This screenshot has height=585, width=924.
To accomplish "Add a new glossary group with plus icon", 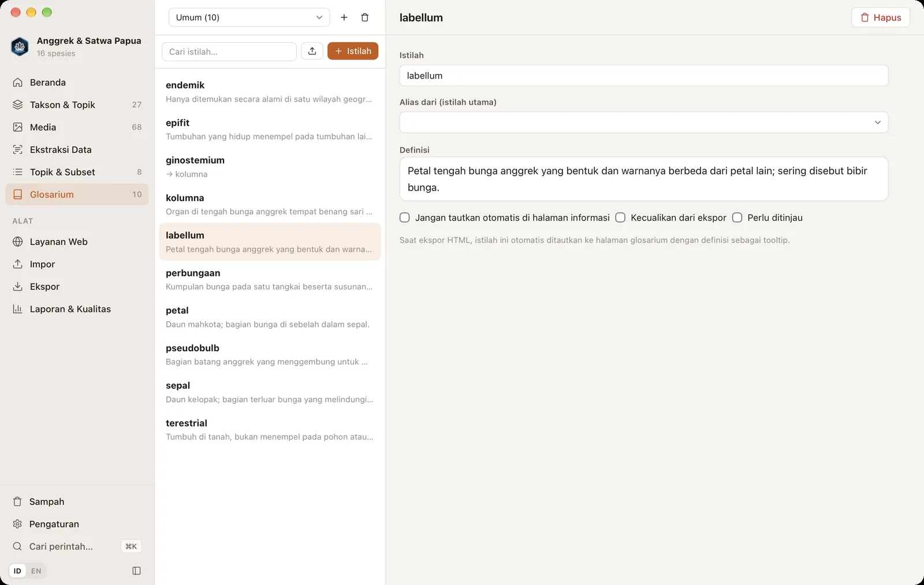I will [x=344, y=17].
